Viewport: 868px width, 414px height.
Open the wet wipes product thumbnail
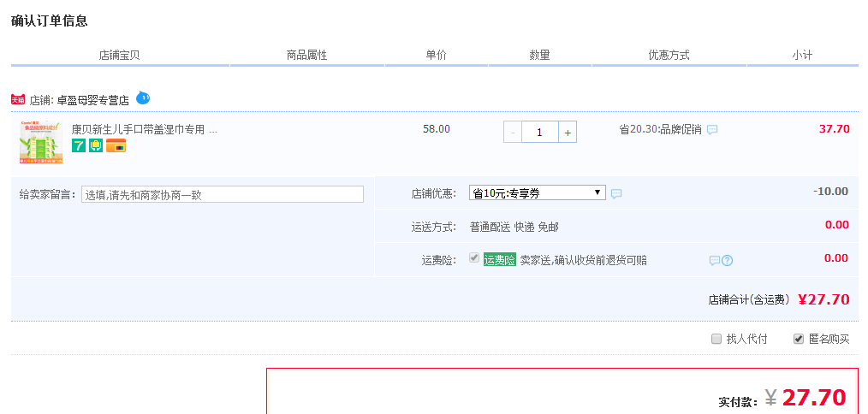pyautogui.click(x=41, y=142)
